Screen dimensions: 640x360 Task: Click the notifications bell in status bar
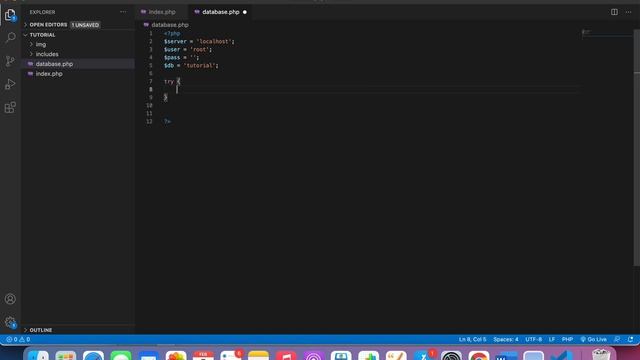click(631, 339)
